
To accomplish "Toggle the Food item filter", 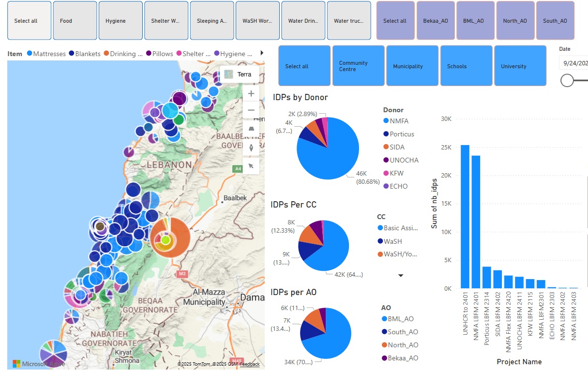I will point(75,21).
